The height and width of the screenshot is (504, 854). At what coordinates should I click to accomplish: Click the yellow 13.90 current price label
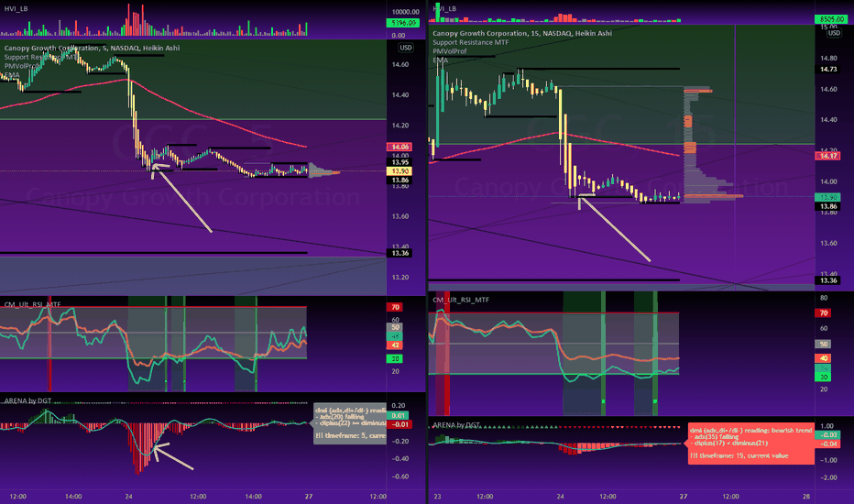click(400, 171)
